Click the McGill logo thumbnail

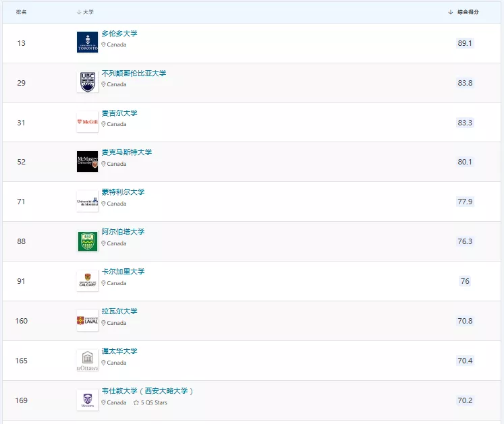88,122
